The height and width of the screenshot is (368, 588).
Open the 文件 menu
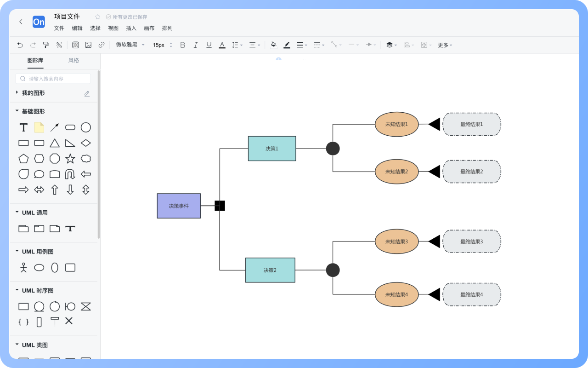[59, 28]
